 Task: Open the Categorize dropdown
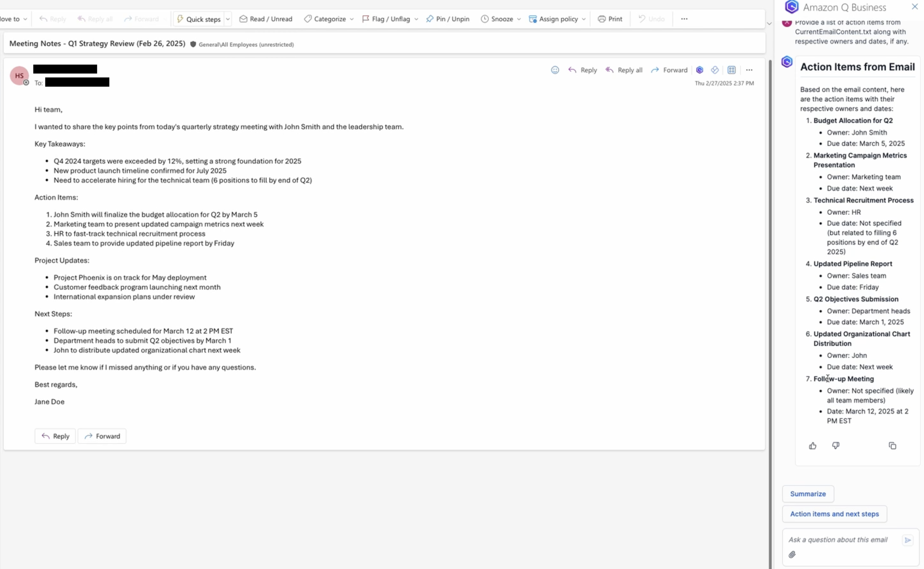pyautogui.click(x=329, y=19)
